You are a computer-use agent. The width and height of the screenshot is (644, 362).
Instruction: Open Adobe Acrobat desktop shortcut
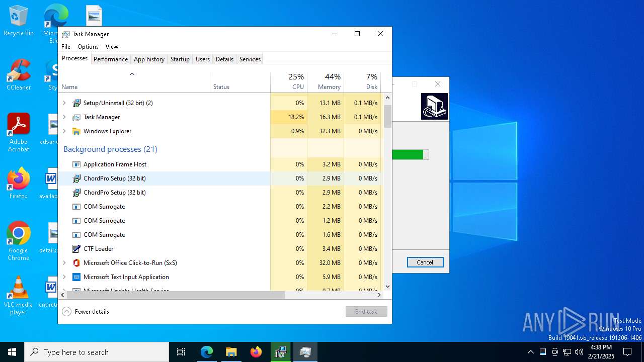[19, 133]
